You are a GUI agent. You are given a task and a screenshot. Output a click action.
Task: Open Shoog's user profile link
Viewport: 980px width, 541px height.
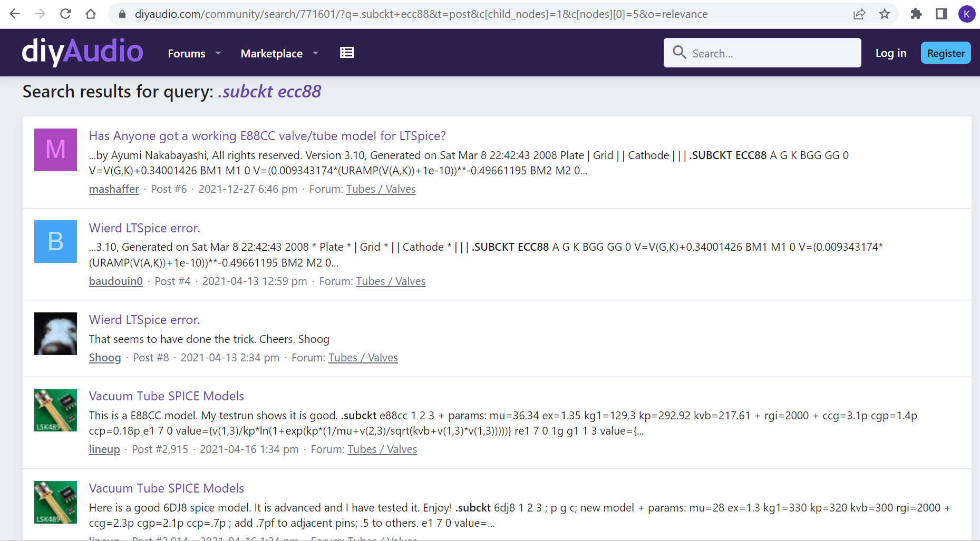(x=105, y=358)
